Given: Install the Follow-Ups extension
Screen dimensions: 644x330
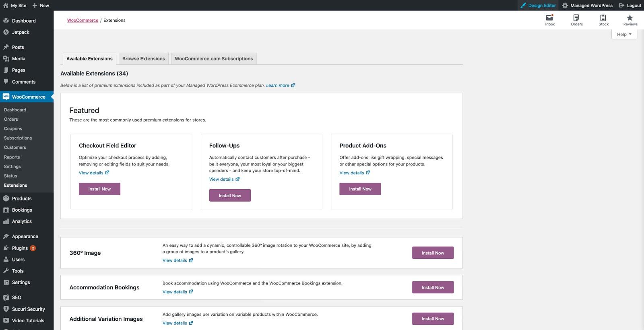Looking at the screenshot, I should (x=230, y=196).
